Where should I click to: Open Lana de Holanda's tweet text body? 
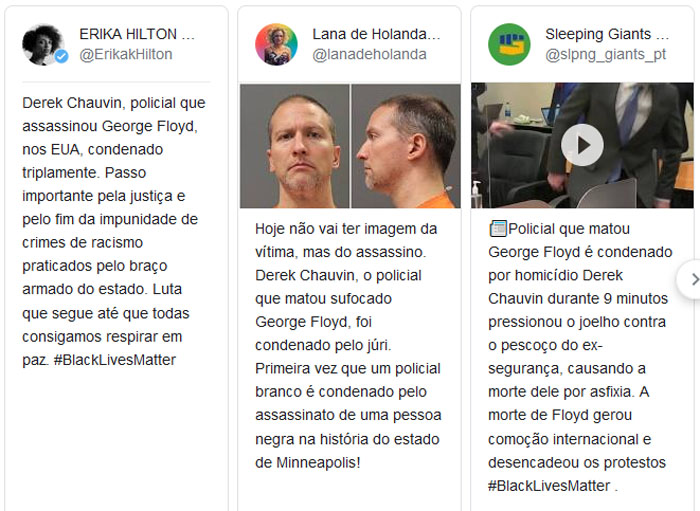(348, 345)
